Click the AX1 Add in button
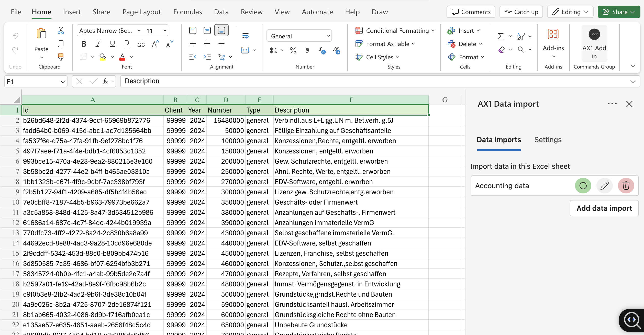 (594, 43)
